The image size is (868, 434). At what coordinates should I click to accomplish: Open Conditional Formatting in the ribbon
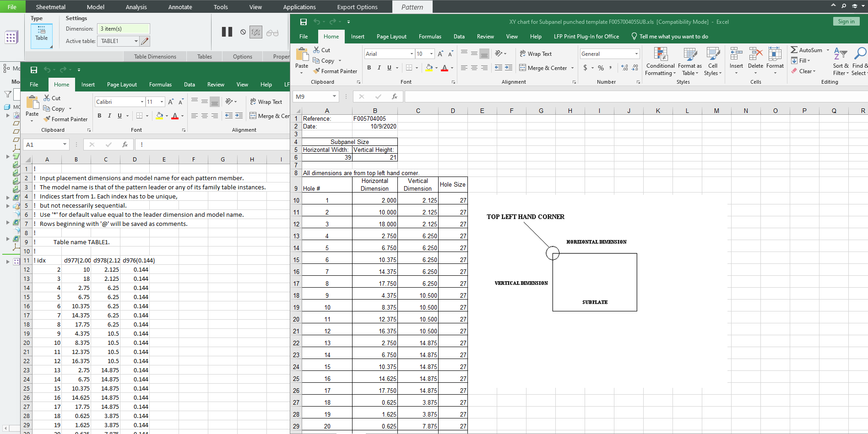(660, 62)
